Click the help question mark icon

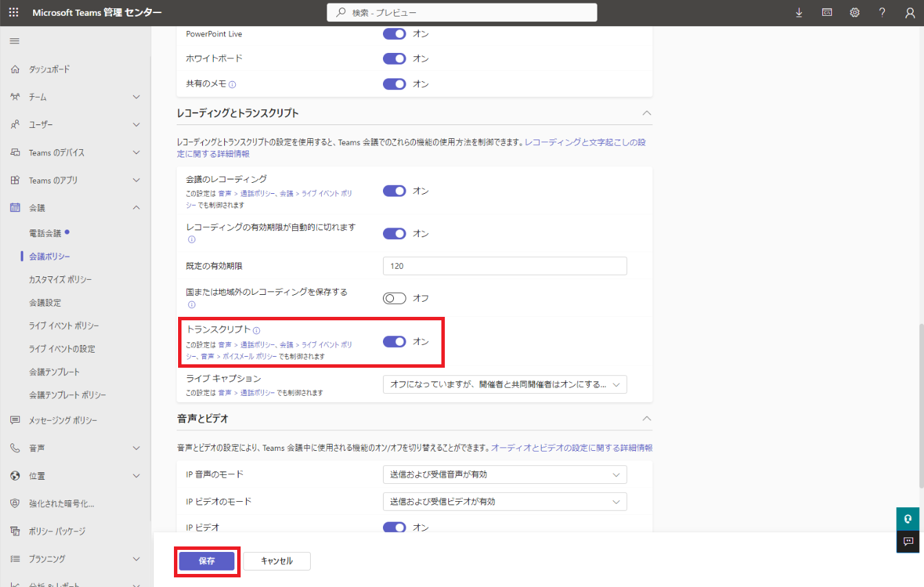pos(882,12)
